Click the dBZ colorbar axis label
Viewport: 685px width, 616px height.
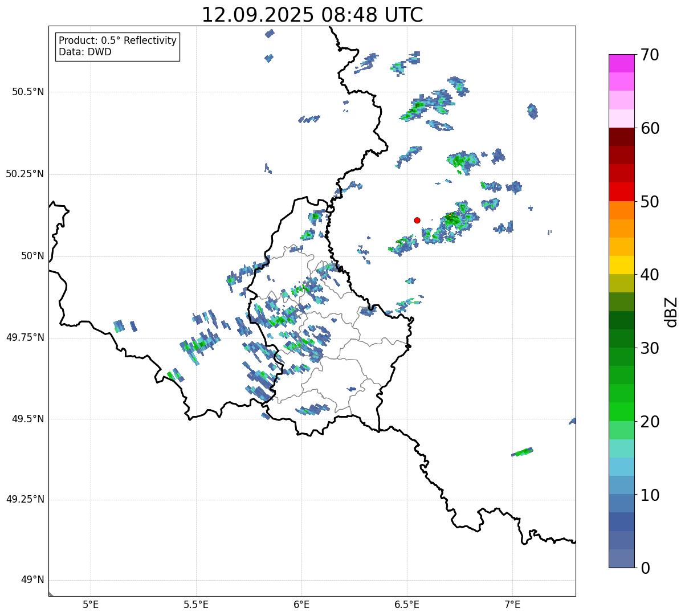(x=671, y=312)
